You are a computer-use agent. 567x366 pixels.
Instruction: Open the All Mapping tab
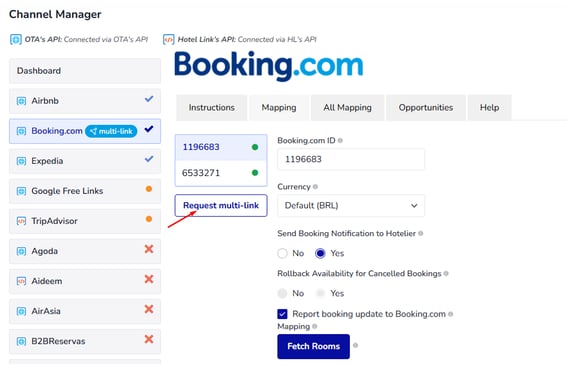[348, 107]
